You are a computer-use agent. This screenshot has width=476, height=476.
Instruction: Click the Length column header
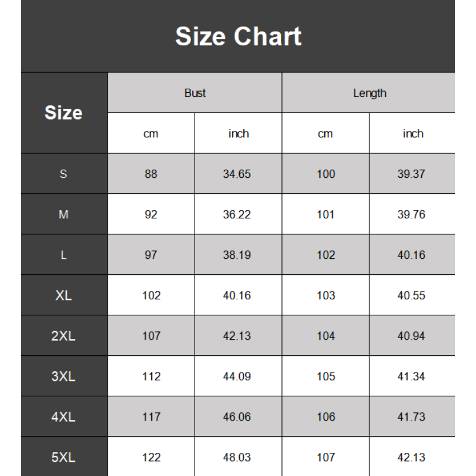point(369,93)
